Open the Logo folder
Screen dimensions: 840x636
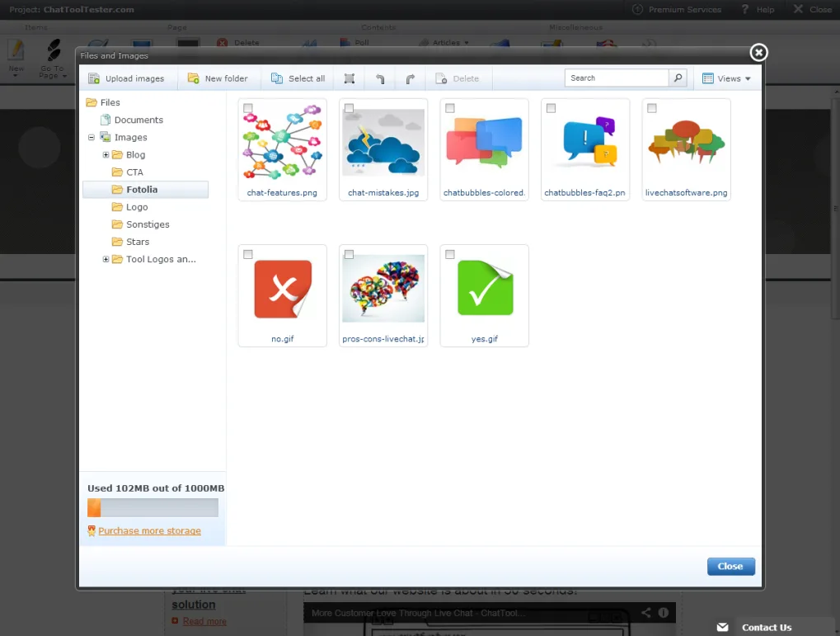pyautogui.click(x=130, y=207)
